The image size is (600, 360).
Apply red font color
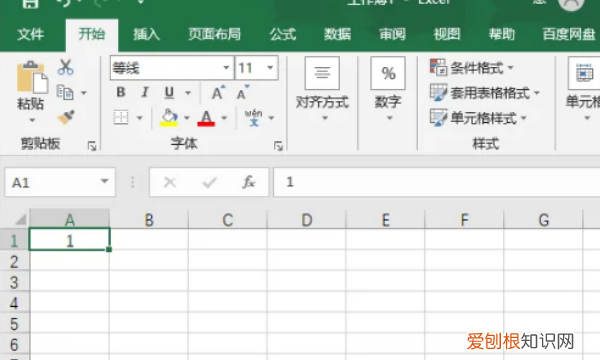click(206, 118)
